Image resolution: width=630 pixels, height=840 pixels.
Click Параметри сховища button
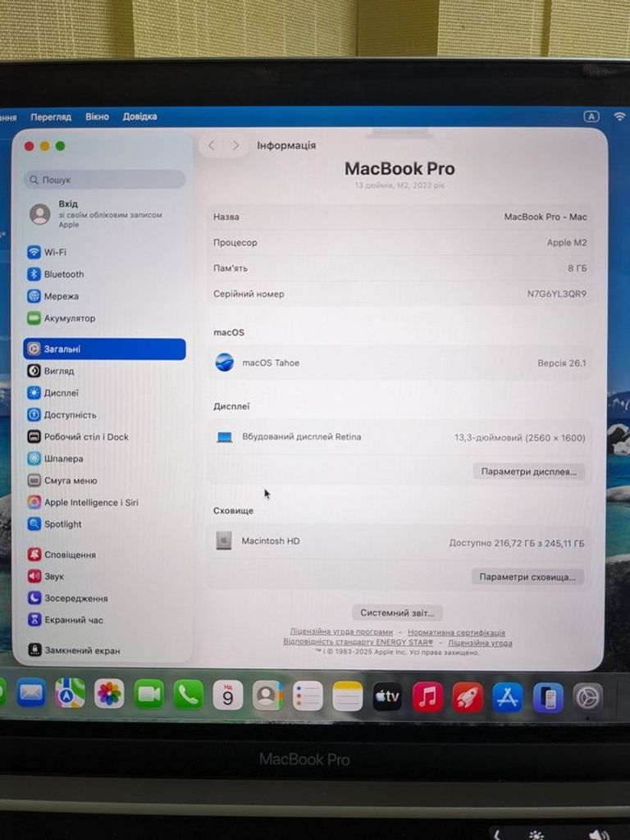tap(527, 577)
